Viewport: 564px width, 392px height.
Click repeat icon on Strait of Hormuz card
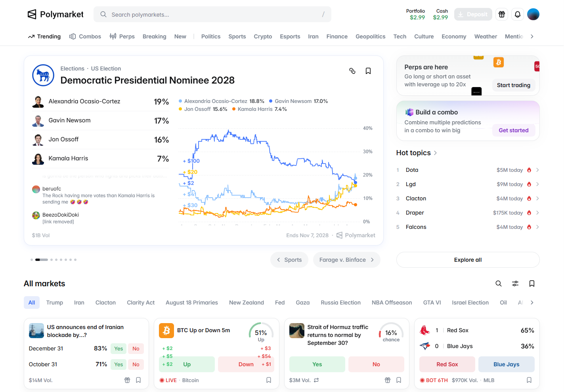(x=316, y=380)
